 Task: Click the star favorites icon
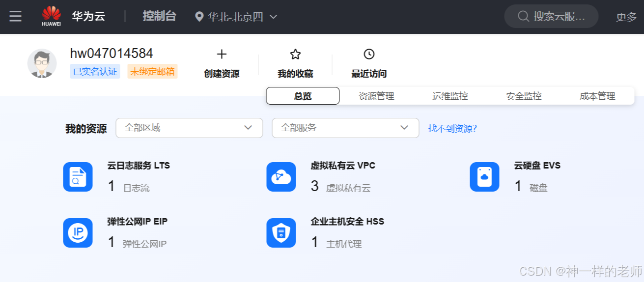click(295, 54)
